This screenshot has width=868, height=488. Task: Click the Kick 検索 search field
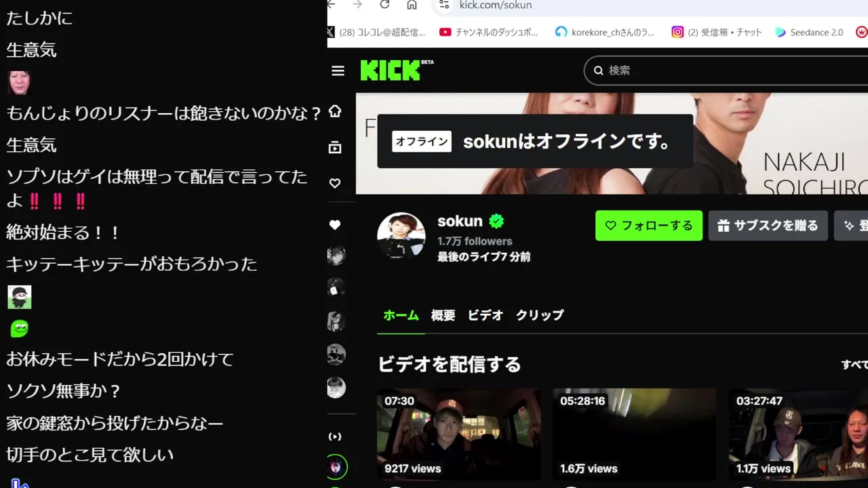pyautogui.click(x=726, y=70)
